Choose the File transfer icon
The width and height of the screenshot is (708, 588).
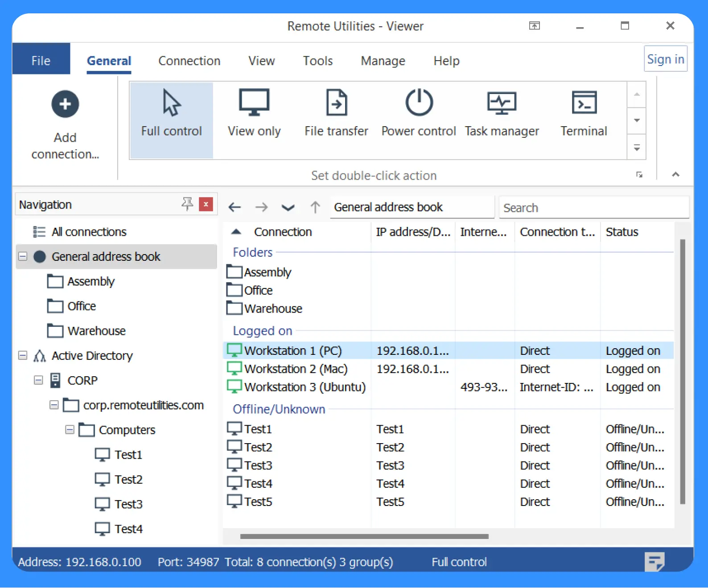337,103
